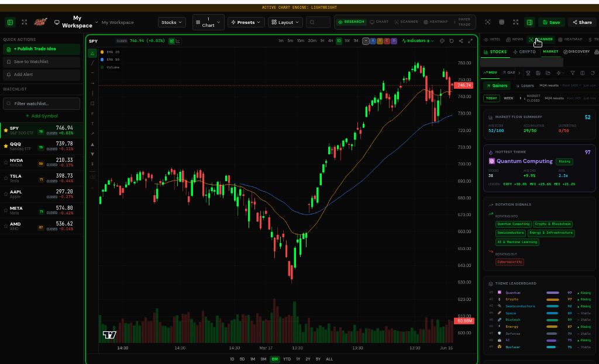Switch to the Chart mode tab
This screenshot has width=599, height=364.
379,22
